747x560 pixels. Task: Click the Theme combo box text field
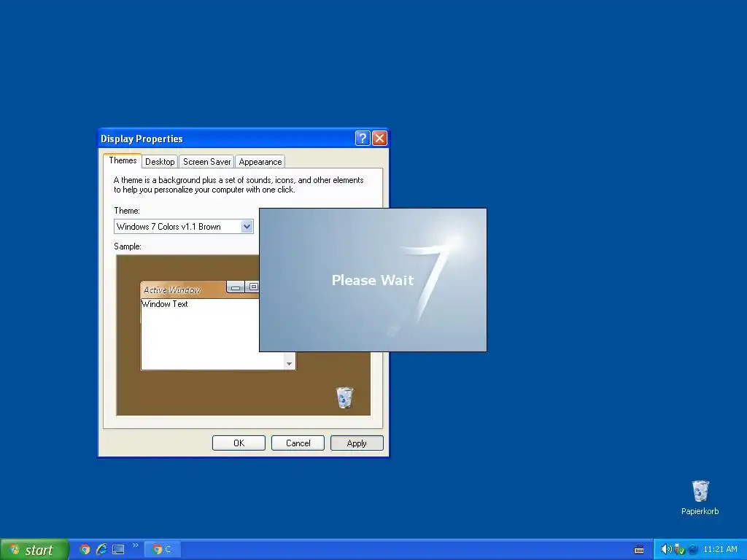coord(178,227)
